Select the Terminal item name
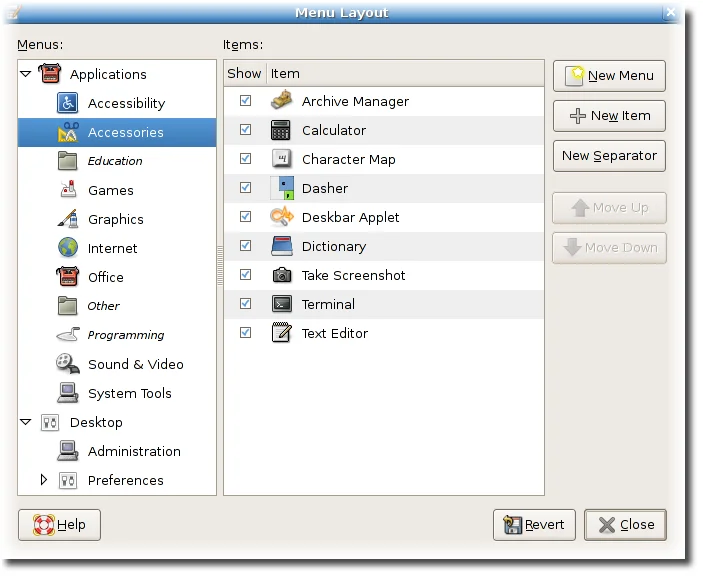Screen dimensions: 703x577 pos(328,304)
